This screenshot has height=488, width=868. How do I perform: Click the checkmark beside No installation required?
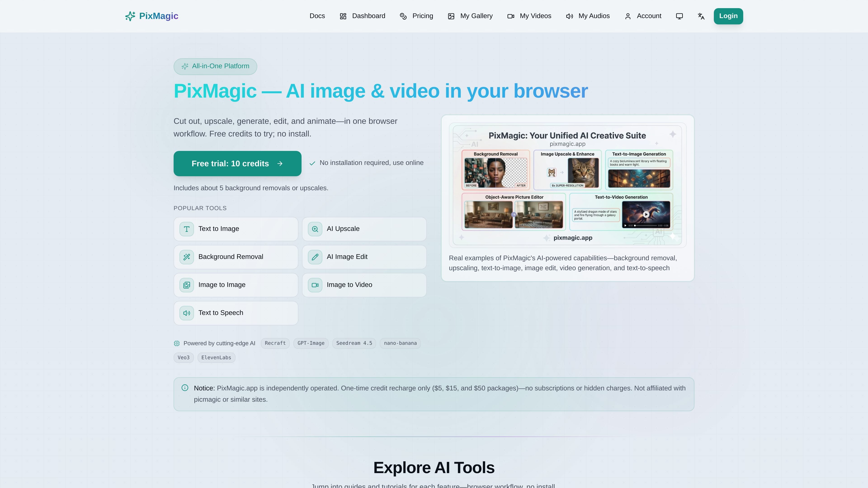[x=312, y=163]
